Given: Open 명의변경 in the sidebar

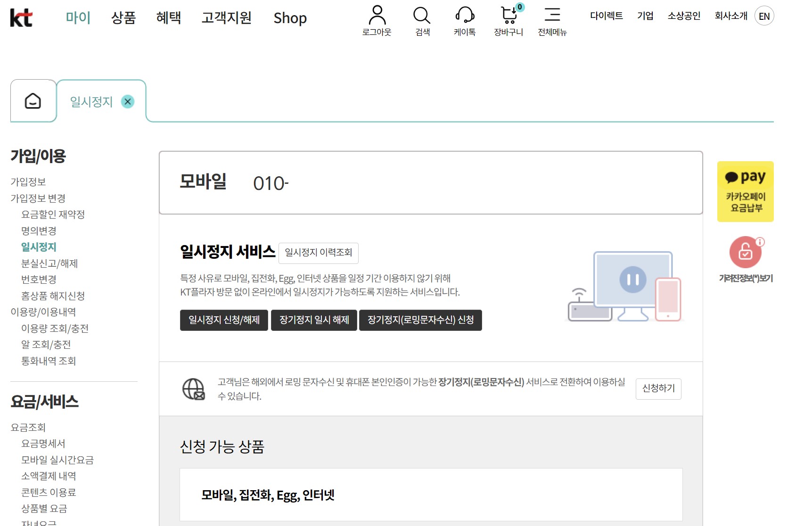Looking at the screenshot, I should pyautogui.click(x=39, y=231).
